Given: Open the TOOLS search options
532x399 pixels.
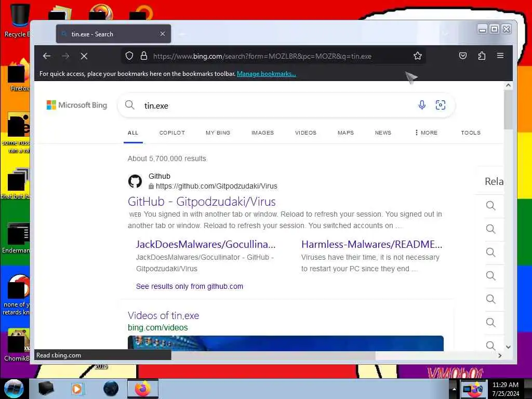Looking at the screenshot, I should 471,132.
